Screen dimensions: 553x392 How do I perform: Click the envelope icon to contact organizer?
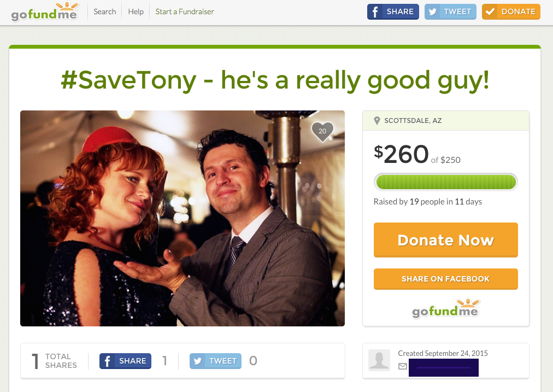(x=402, y=366)
